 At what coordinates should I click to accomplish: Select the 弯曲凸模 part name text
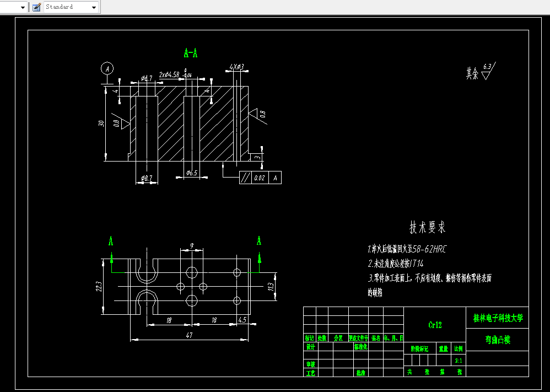pos(498,340)
